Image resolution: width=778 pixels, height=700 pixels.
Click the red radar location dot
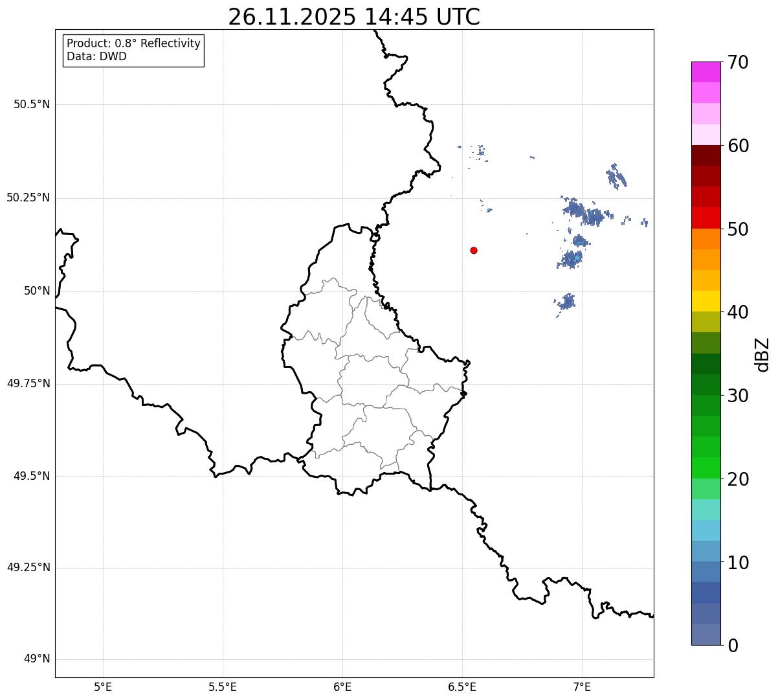tap(474, 250)
